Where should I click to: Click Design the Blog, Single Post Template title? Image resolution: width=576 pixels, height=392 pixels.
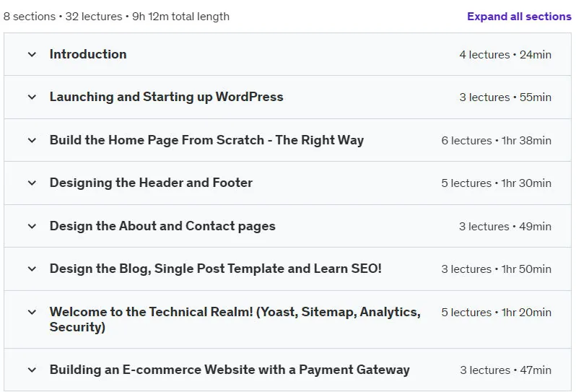pos(216,269)
